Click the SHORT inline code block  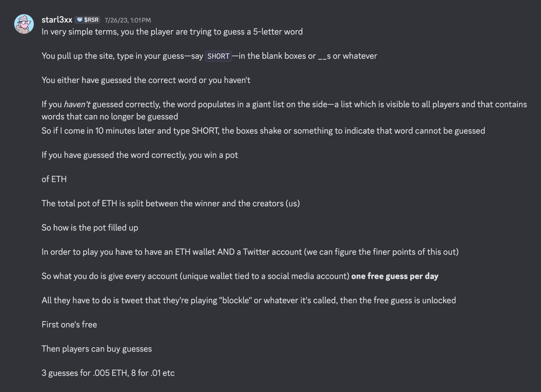[218, 56]
